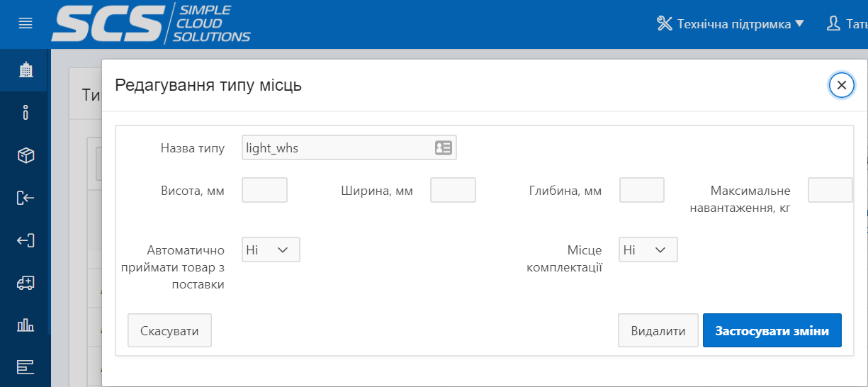Image resolution: width=868 pixels, height=387 pixels.
Task: Click the dialog title Редагування типу місць
Action: click(208, 86)
